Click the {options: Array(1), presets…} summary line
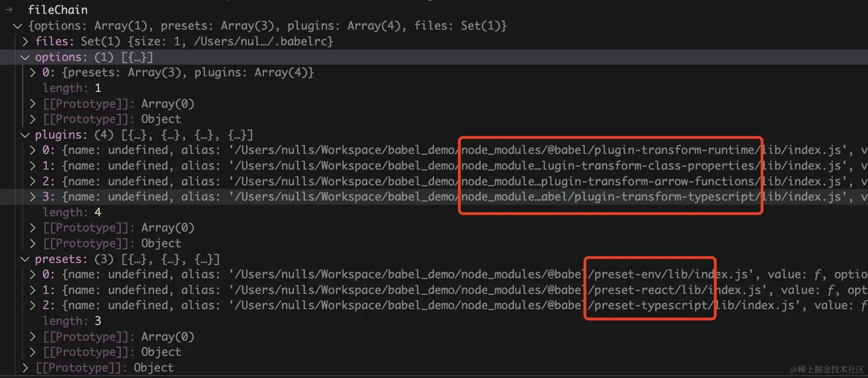 click(267, 26)
